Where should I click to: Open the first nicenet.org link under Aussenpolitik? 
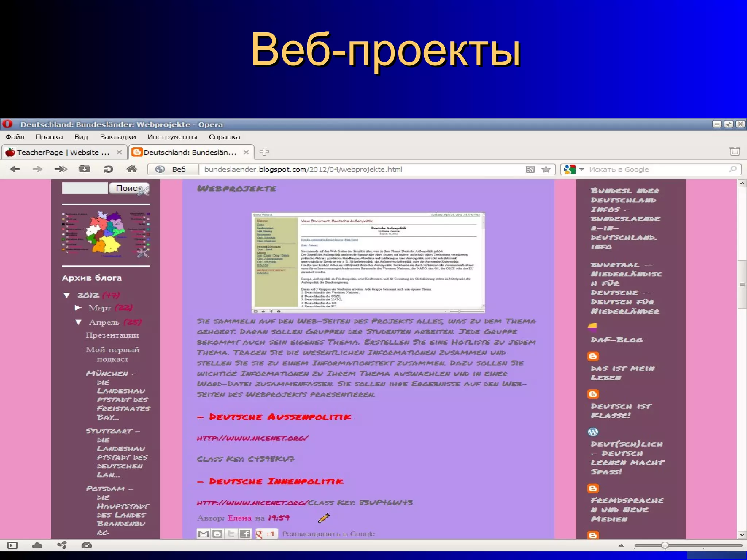click(252, 438)
